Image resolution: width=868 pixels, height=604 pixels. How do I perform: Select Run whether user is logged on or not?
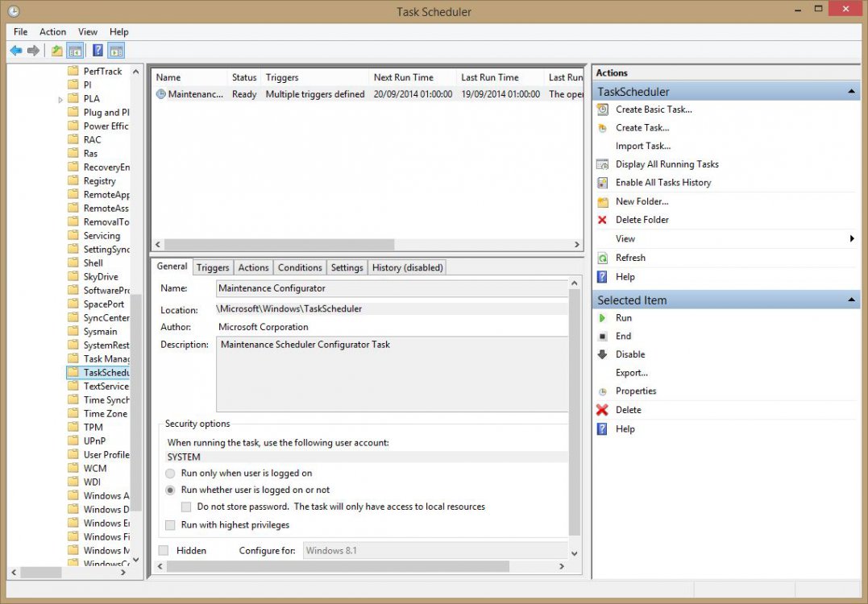click(x=171, y=490)
